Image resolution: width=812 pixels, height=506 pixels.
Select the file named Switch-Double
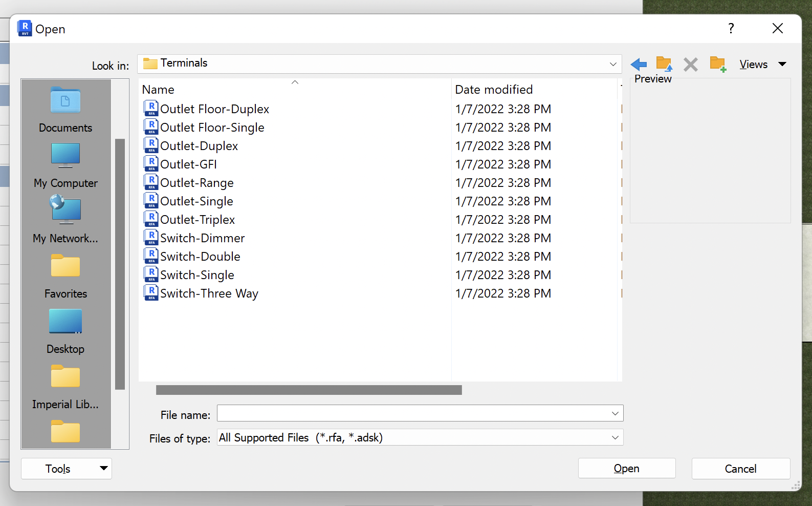[x=200, y=257]
